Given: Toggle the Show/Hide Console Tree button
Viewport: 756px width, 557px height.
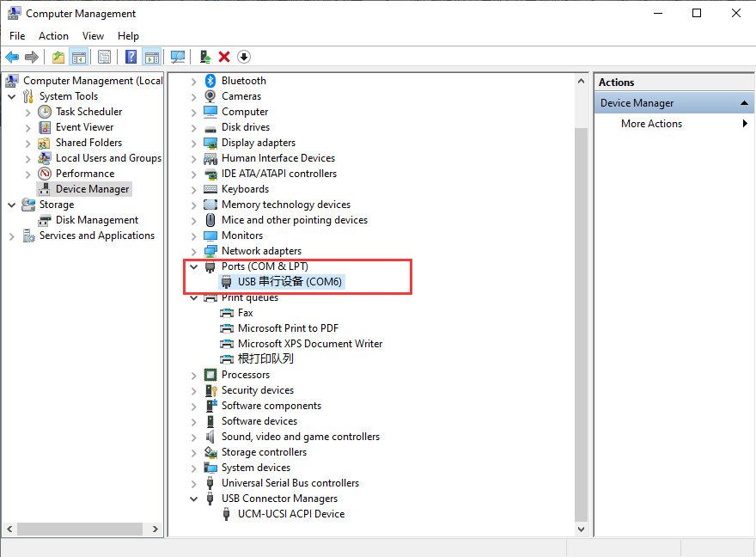Looking at the screenshot, I should click(78, 57).
